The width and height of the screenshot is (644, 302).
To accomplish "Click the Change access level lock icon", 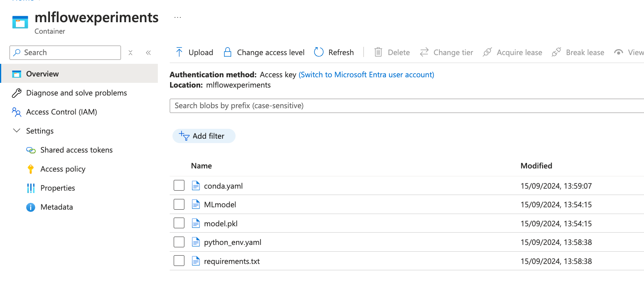I will pyautogui.click(x=228, y=52).
